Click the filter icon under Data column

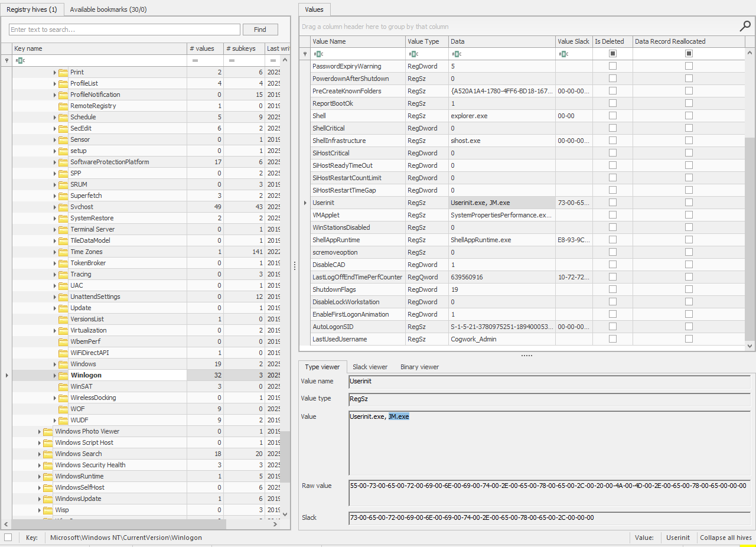pos(454,54)
